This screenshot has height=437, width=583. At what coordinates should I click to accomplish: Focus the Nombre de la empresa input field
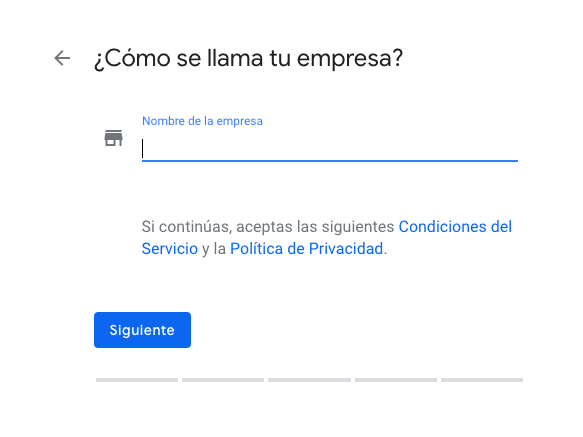point(330,149)
